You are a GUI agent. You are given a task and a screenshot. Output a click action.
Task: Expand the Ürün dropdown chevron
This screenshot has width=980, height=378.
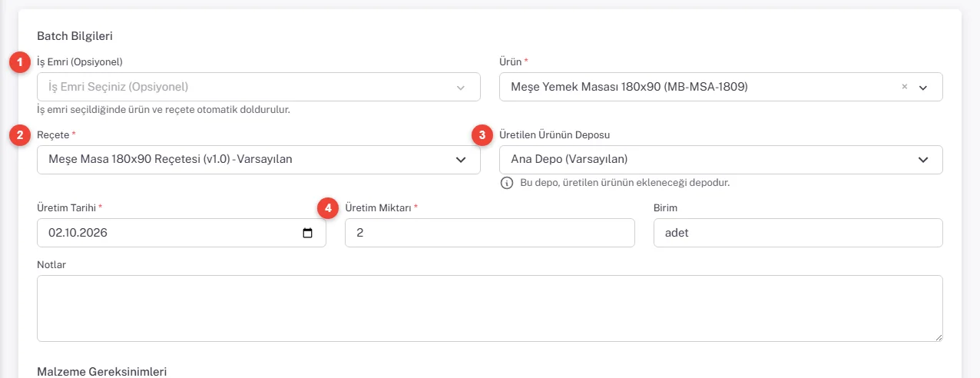click(x=923, y=88)
